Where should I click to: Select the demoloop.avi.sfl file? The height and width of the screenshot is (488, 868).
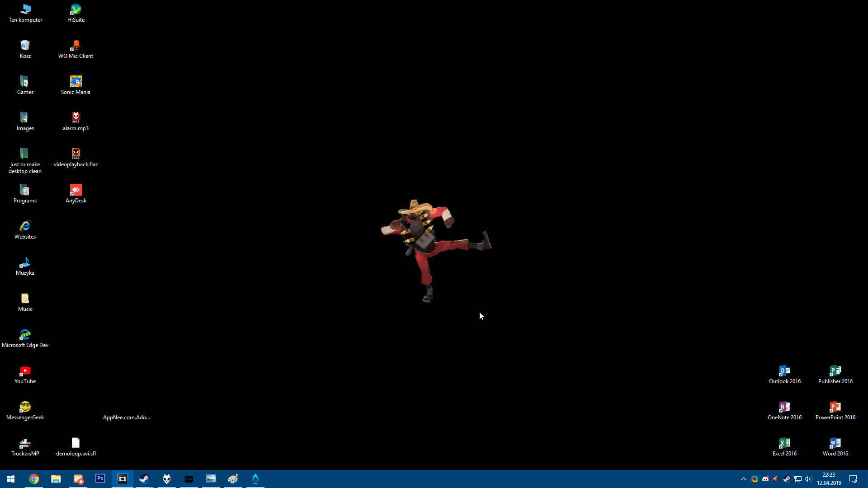[76, 446]
